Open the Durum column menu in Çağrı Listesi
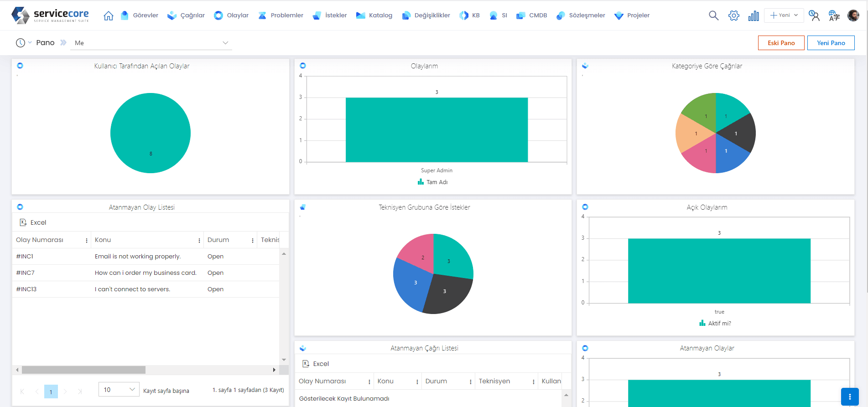 point(471,381)
